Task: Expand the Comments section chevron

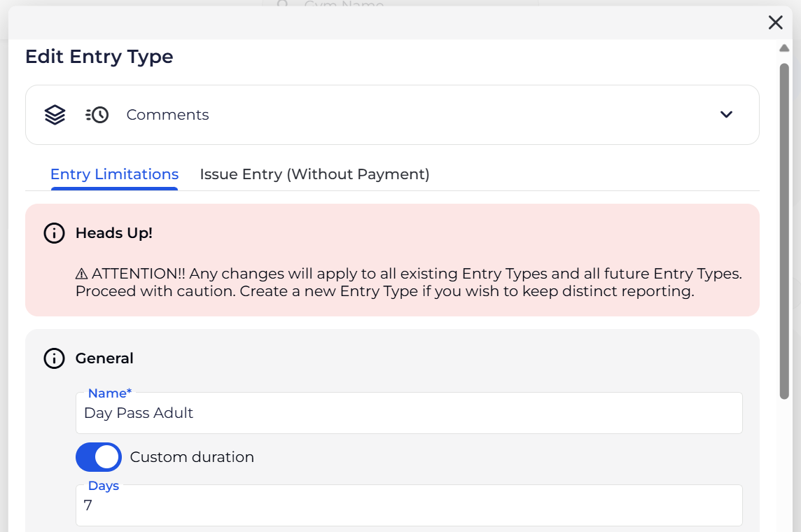Action: pos(726,115)
